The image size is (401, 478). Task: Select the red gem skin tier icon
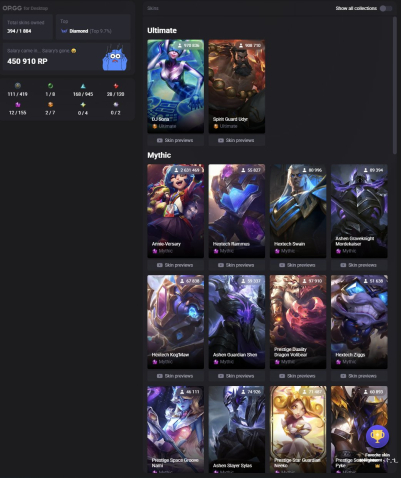[x=116, y=86]
